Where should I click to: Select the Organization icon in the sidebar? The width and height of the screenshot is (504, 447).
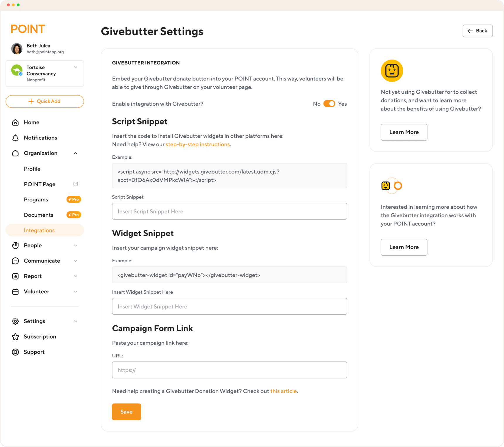tap(16, 153)
